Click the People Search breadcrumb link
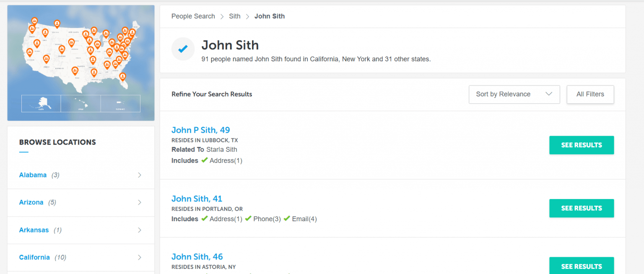The height and width of the screenshot is (274, 644). [193, 16]
